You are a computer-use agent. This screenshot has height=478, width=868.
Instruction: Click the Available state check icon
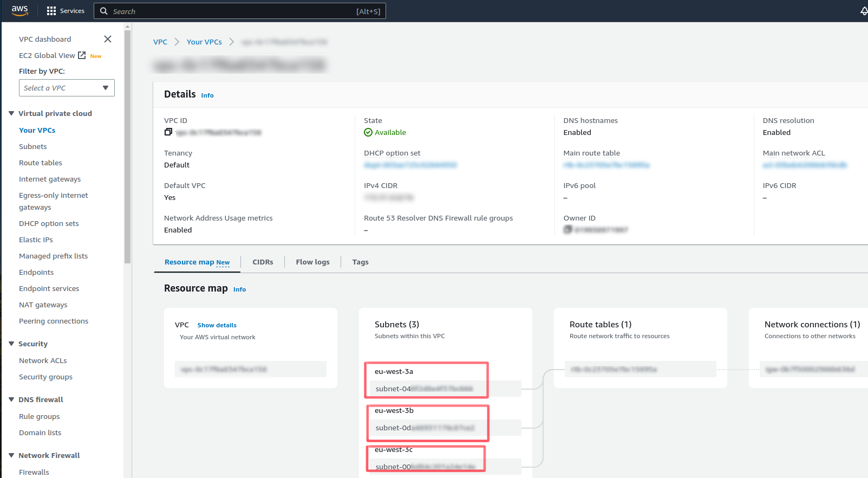coord(368,132)
